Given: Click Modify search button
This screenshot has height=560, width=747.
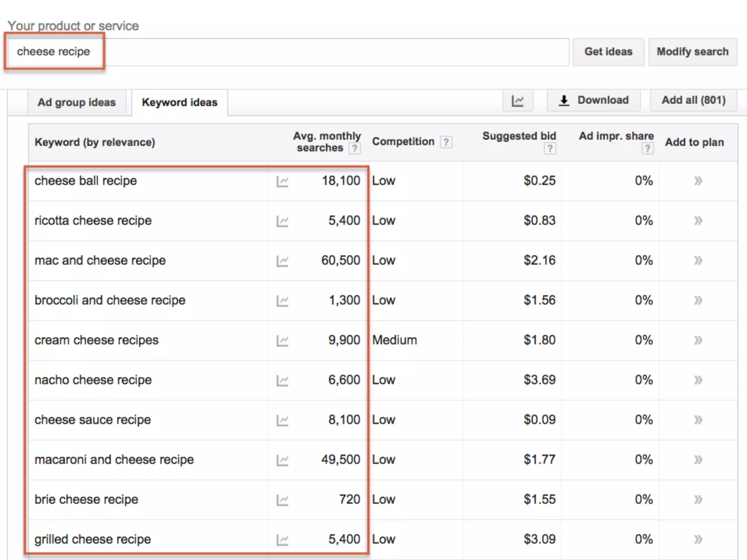Looking at the screenshot, I should click(692, 52).
